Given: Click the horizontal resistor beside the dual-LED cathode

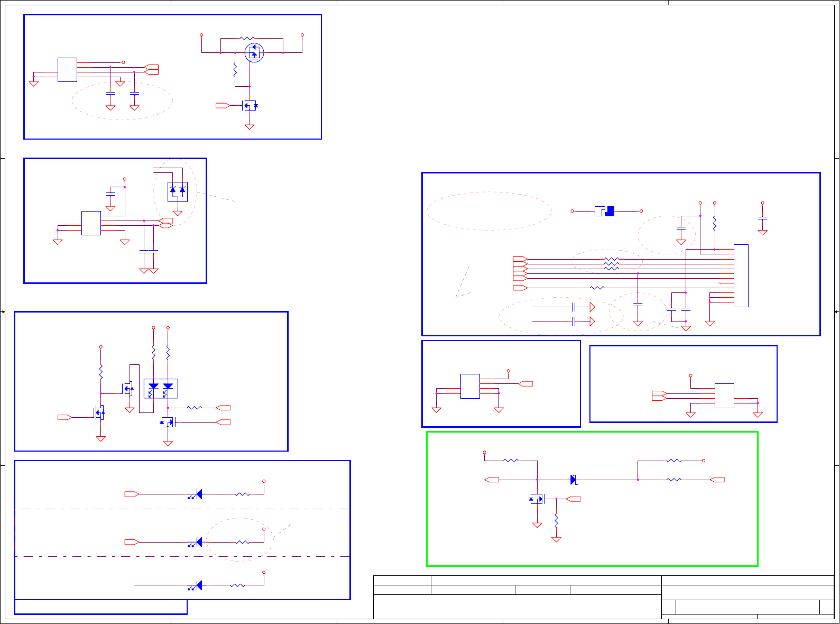Looking at the screenshot, I should click(195, 408).
